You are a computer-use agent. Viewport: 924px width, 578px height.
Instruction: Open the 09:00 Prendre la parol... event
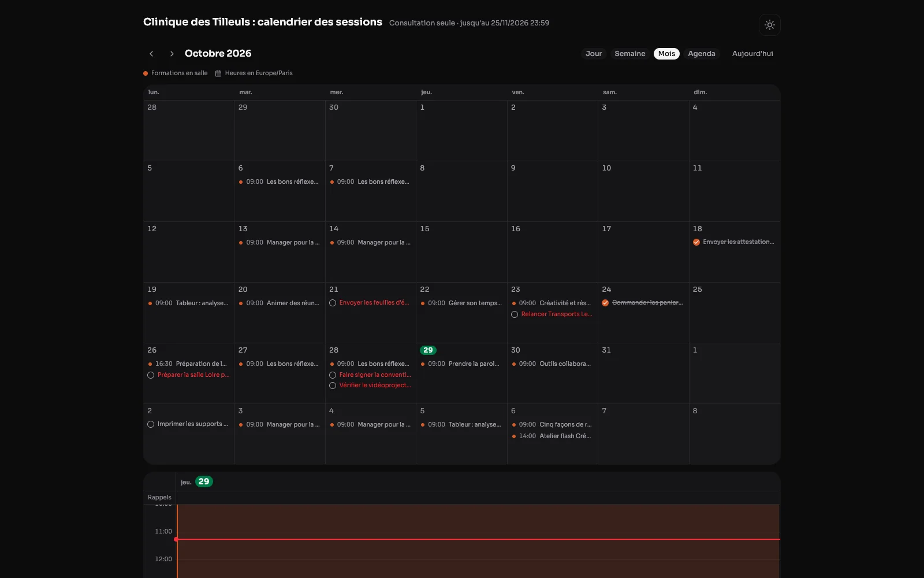(461, 364)
